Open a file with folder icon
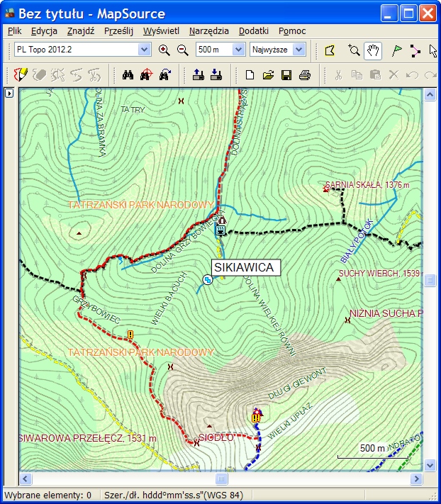 268,75
